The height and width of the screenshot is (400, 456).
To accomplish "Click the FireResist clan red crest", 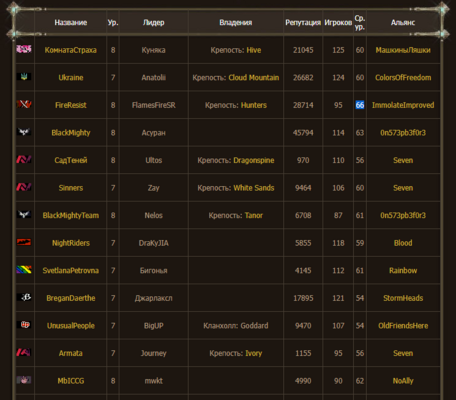I will (24, 104).
